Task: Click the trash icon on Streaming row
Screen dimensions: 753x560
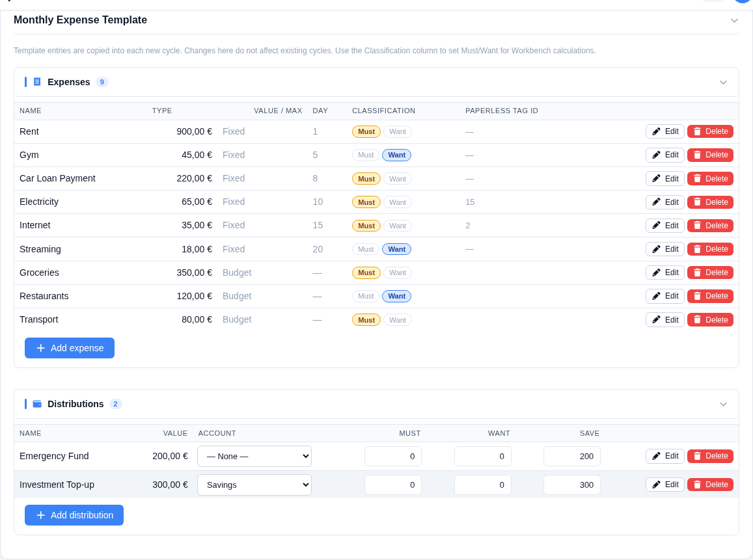Action: click(697, 249)
